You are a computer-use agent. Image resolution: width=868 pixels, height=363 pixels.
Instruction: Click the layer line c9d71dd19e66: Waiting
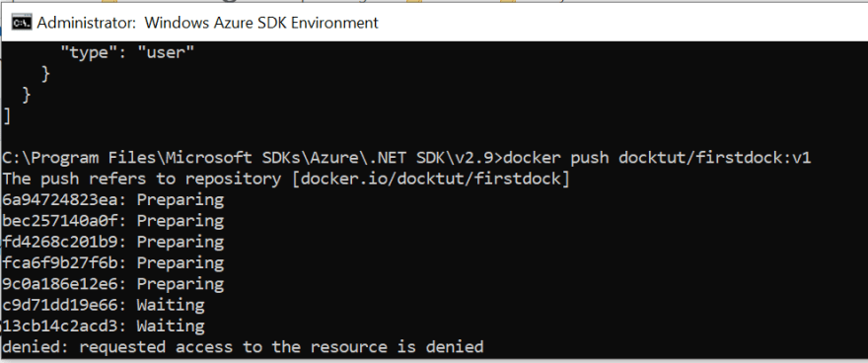click(x=104, y=306)
